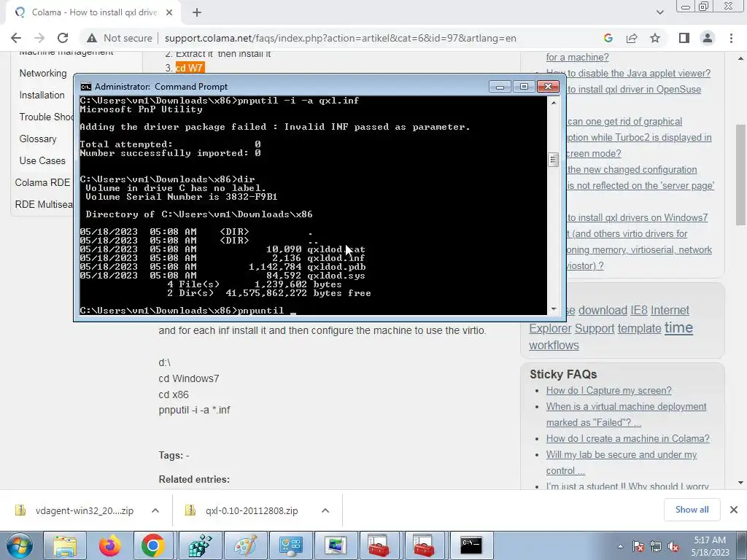747x560 pixels.
Task: Click the workflows tag link
Action: pyautogui.click(x=554, y=345)
